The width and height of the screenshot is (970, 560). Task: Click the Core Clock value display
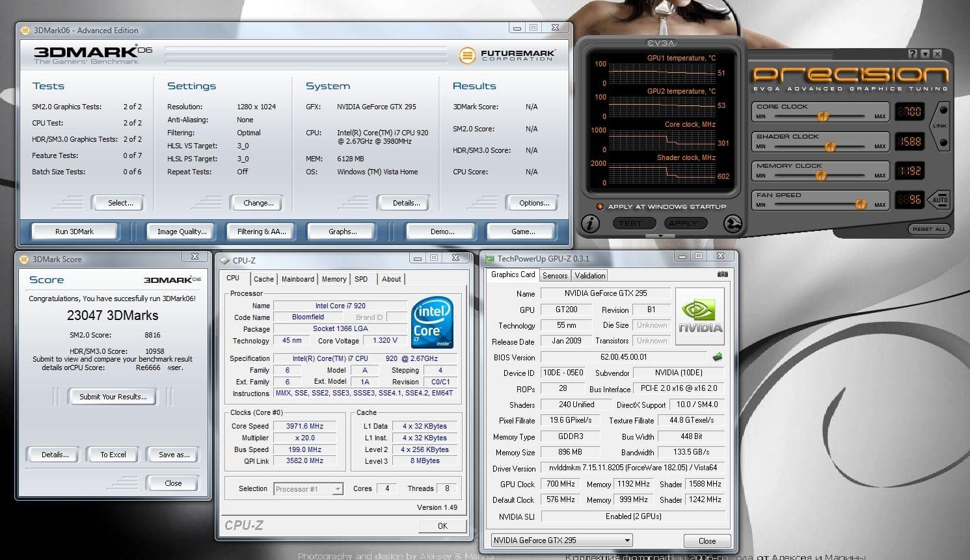click(909, 112)
